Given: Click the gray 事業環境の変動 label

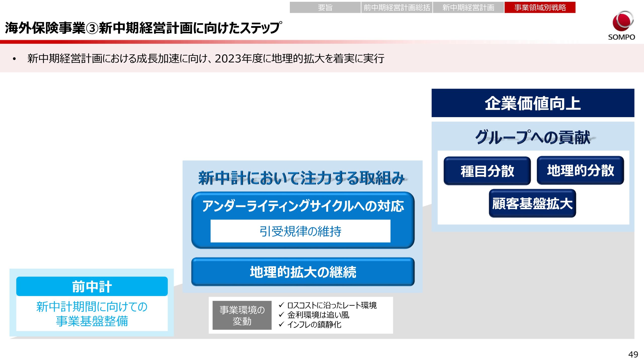Looking at the screenshot, I should click(x=242, y=315).
